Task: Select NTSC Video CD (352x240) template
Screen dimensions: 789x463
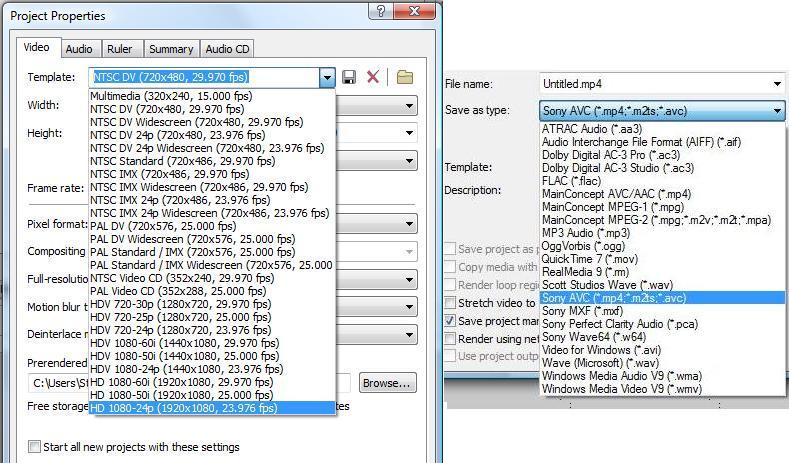Action: click(x=212, y=278)
